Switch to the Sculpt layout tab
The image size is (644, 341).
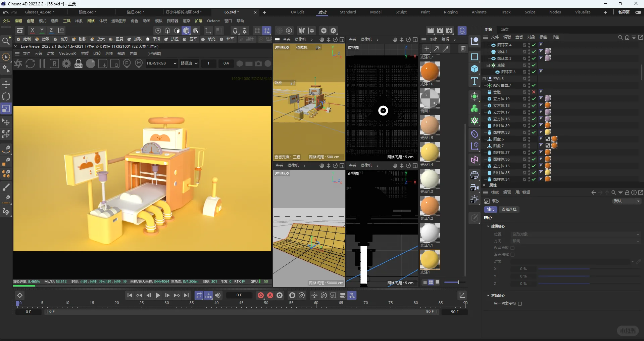tap(401, 12)
